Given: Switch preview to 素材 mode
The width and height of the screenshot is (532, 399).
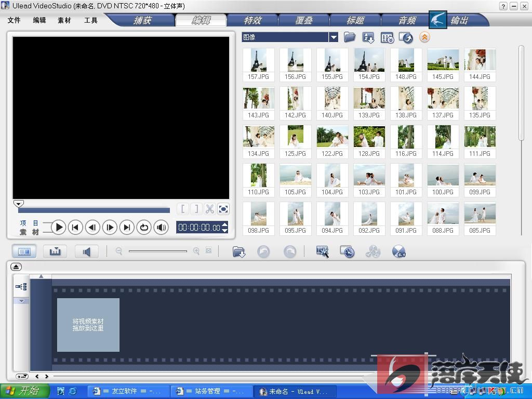Looking at the screenshot, I should click(29, 232).
